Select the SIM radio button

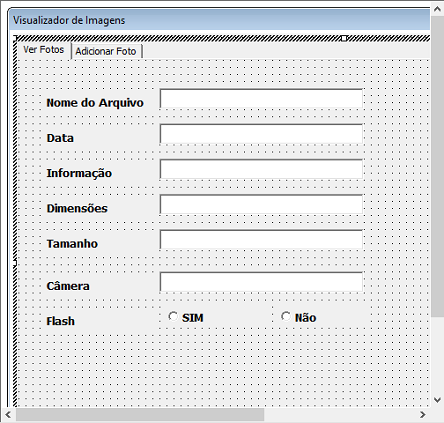point(173,316)
